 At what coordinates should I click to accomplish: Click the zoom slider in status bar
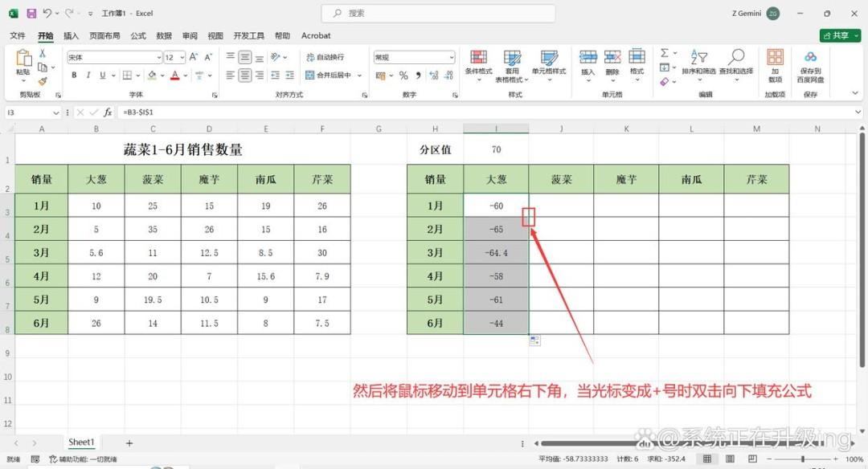[803, 459]
